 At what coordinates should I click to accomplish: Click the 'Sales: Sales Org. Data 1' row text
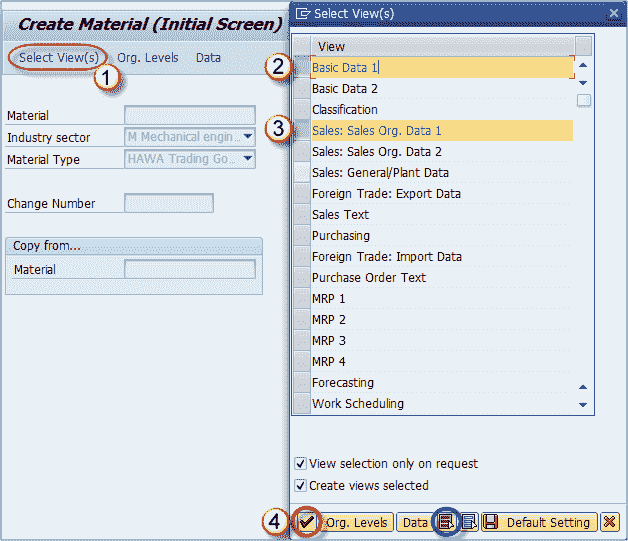click(376, 131)
